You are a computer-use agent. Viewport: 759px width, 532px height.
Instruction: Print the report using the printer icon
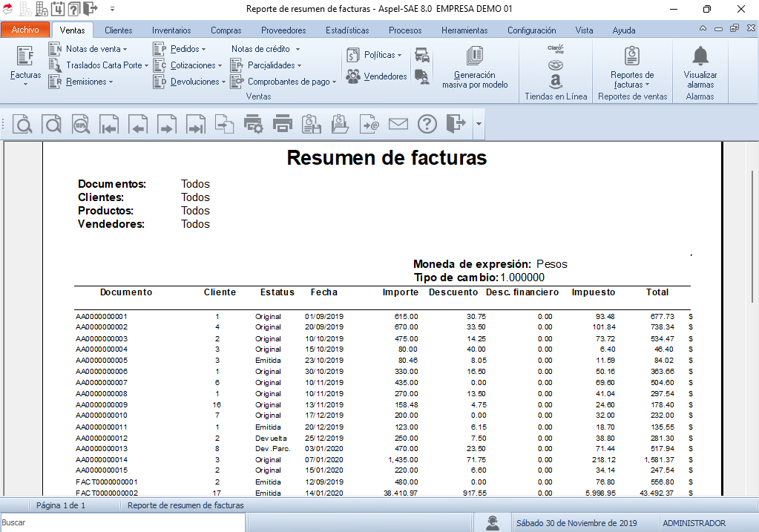[283, 125]
